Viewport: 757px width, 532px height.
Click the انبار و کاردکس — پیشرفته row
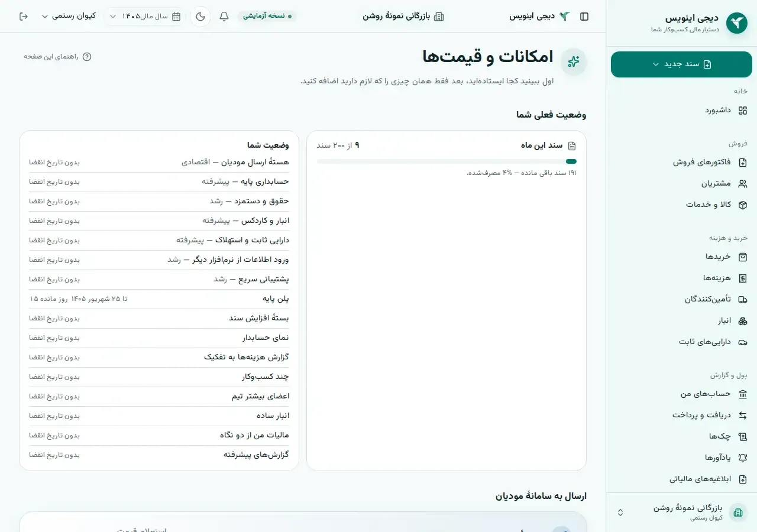159,221
